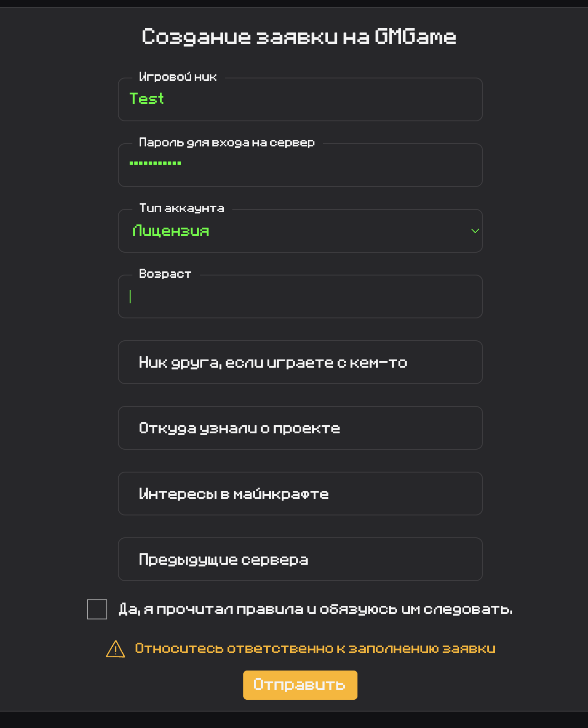Click the masked password dots
Viewport: 588px width, 728px height.
pyautogui.click(x=155, y=163)
